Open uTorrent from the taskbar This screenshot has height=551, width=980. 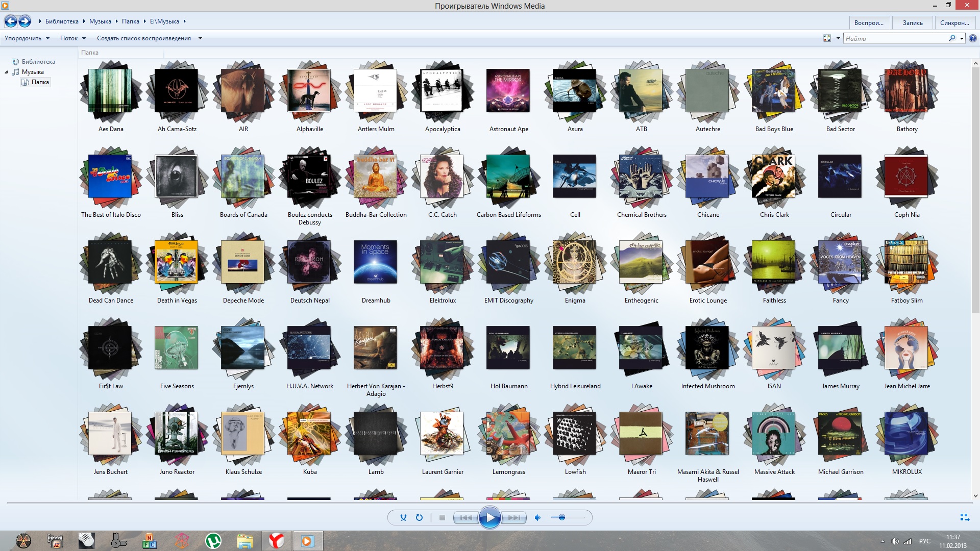[213, 541]
